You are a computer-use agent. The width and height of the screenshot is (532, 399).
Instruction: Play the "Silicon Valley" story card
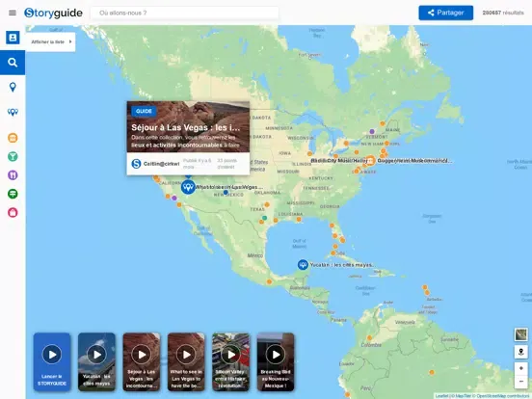coord(231,362)
